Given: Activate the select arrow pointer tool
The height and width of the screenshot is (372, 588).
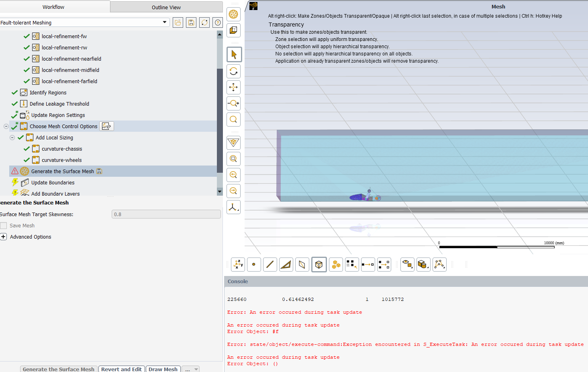Looking at the screenshot, I should point(234,55).
